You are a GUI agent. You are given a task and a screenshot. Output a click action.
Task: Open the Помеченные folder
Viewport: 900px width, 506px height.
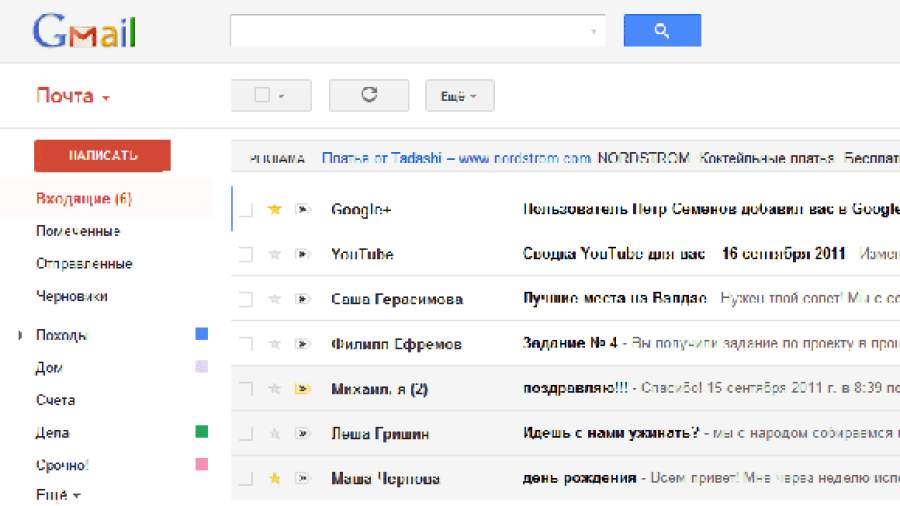[x=78, y=231]
